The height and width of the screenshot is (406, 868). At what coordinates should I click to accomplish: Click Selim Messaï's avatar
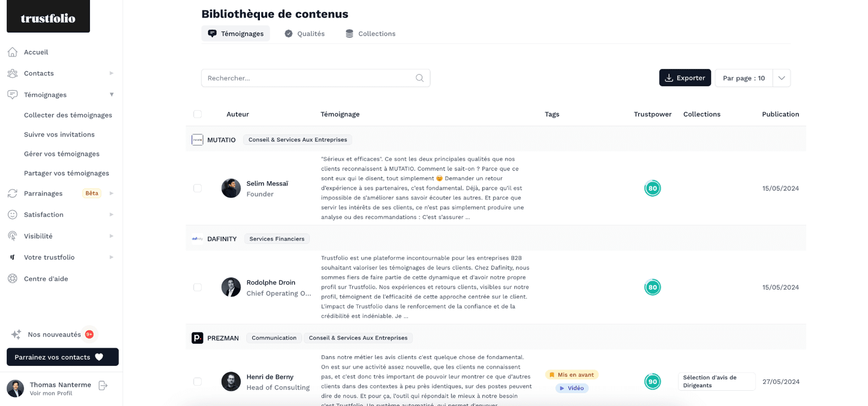click(231, 188)
